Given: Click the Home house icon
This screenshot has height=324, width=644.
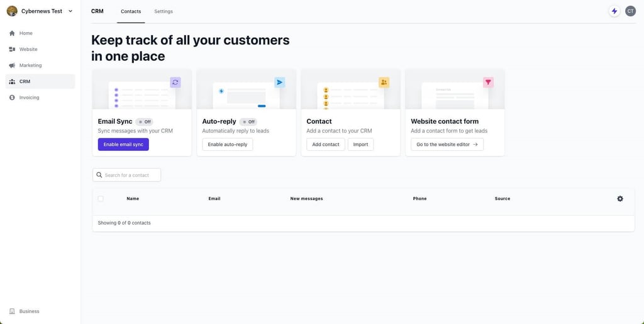Looking at the screenshot, I should (x=12, y=33).
